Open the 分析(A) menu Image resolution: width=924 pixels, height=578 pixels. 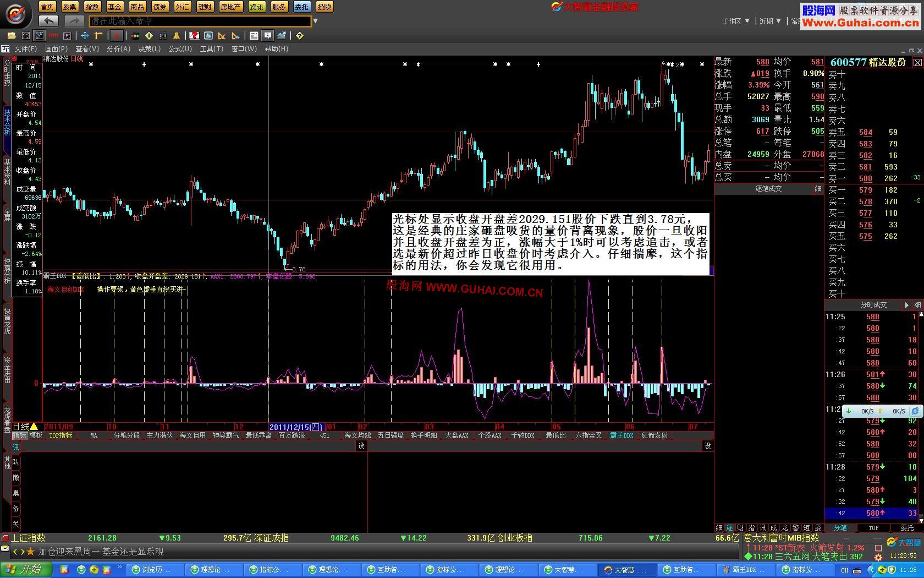(x=118, y=49)
